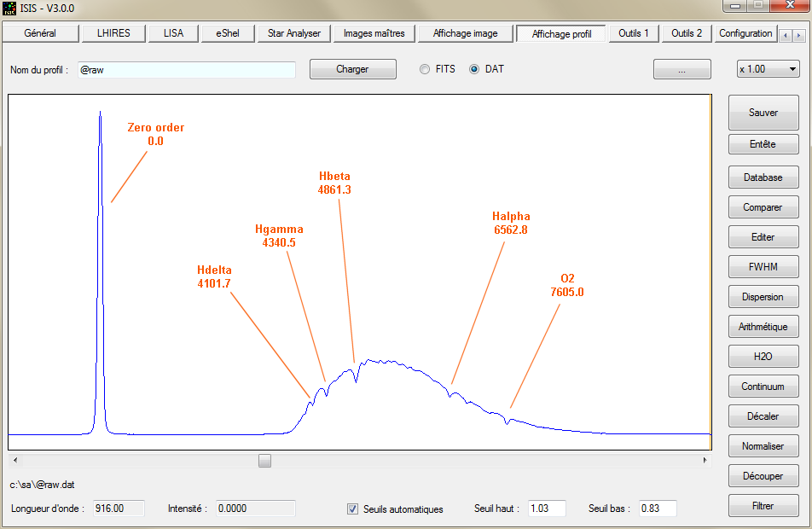Viewport: 812px width, 529px height.
Task: Select the FITS radio button
Action: tap(425, 69)
